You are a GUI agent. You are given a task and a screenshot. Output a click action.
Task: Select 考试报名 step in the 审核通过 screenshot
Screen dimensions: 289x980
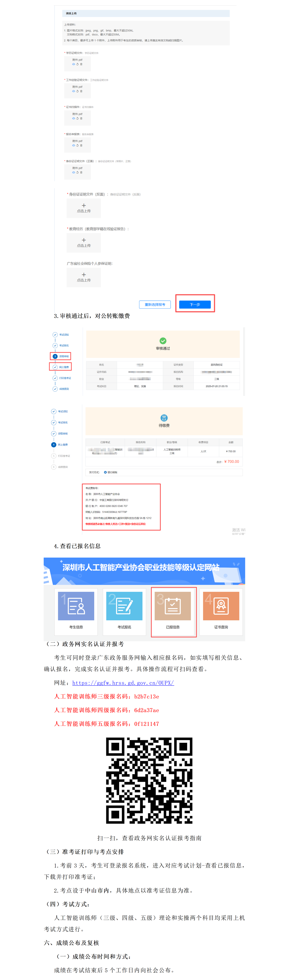(61, 346)
